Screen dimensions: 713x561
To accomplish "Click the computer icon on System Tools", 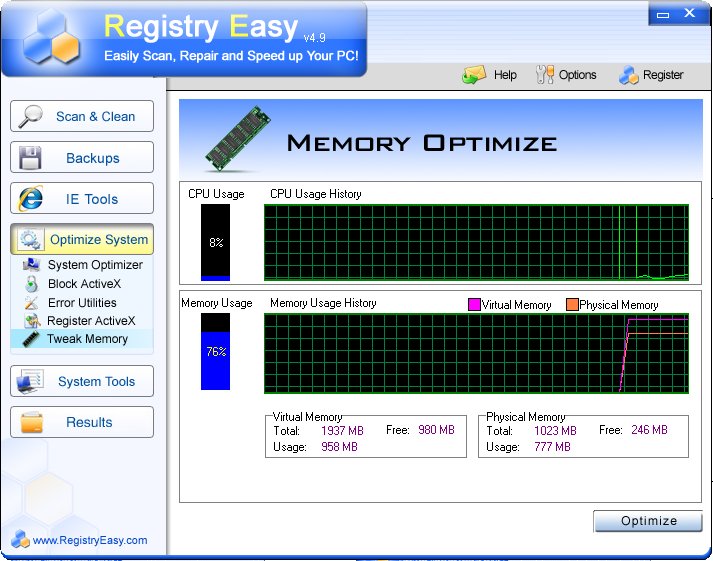I will (x=30, y=381).
